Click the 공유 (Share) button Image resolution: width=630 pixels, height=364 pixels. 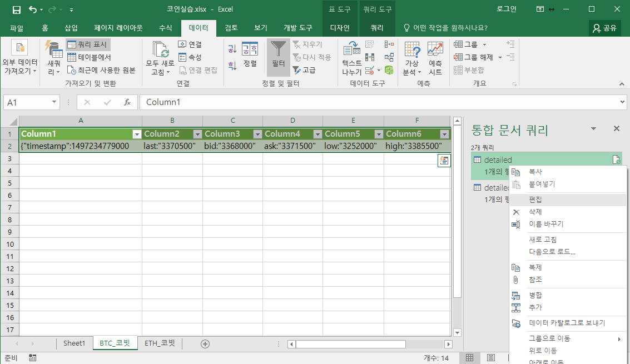pyautogui.click(x=604, y=28)
